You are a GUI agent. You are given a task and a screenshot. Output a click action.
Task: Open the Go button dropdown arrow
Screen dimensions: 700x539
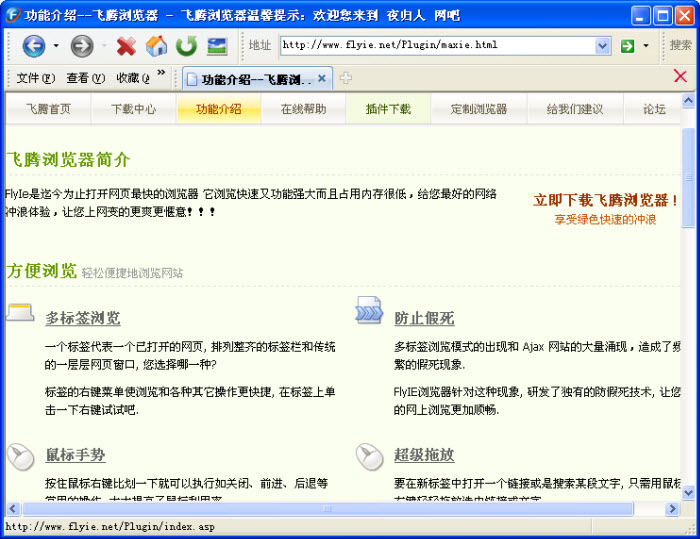[x=646, y=46]
